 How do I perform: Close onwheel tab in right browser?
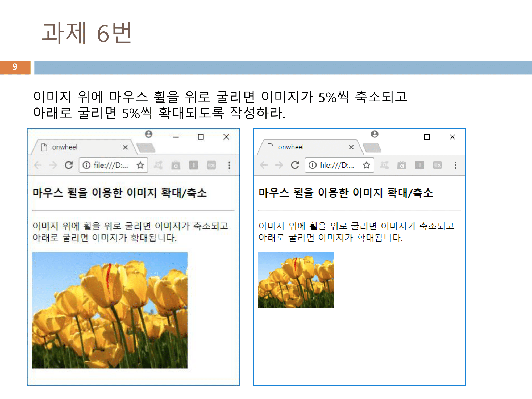[351, 147]
